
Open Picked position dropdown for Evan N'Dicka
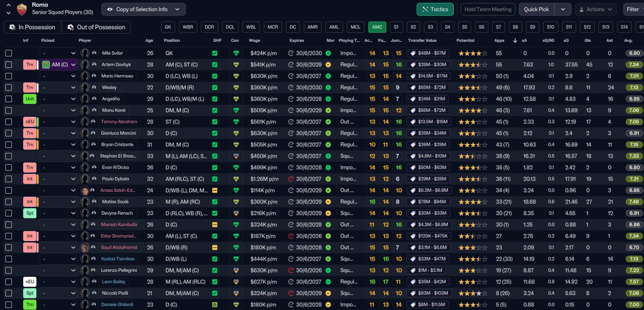(x=59, y=167)
